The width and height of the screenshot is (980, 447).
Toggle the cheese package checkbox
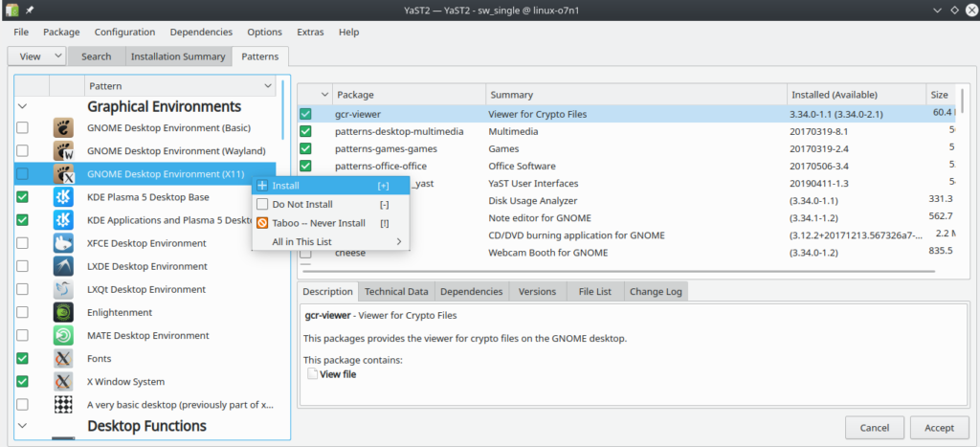305,254
